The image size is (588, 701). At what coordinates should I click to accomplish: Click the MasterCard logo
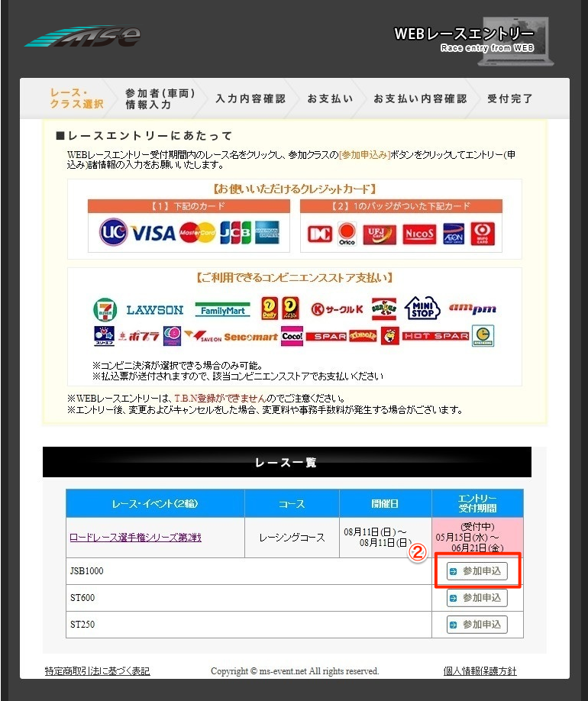(197, 232)
